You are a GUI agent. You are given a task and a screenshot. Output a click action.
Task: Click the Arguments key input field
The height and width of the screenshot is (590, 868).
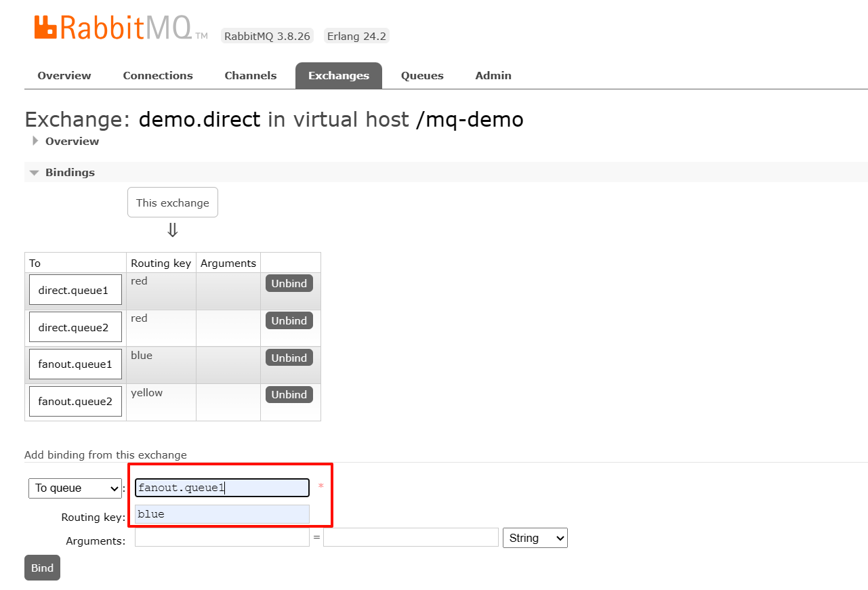(x=222, y=538)
